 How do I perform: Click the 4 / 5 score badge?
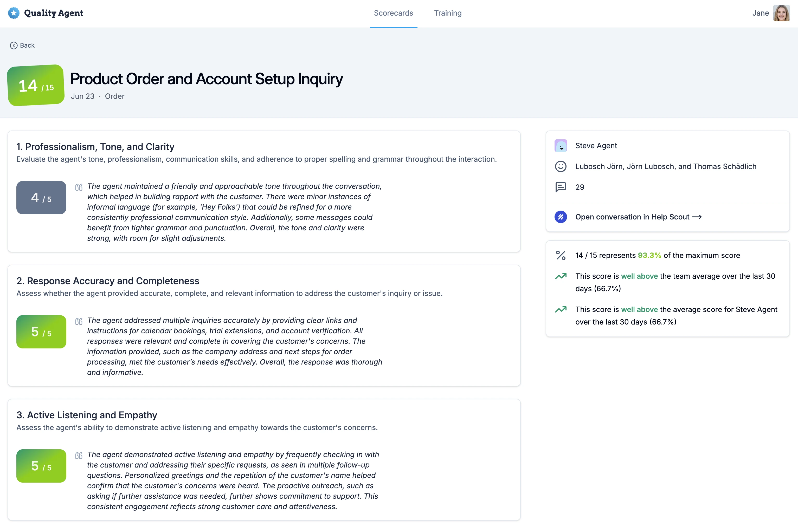coord(41,197)
